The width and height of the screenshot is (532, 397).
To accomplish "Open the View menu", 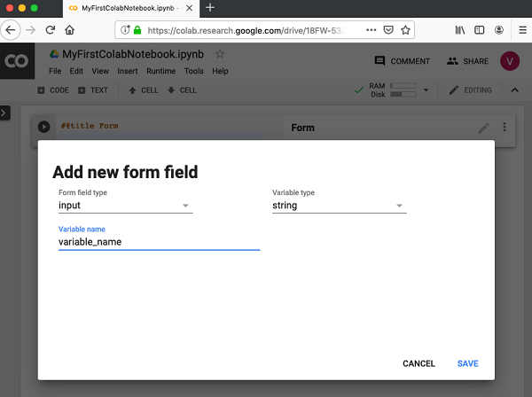I will (100, 71).
